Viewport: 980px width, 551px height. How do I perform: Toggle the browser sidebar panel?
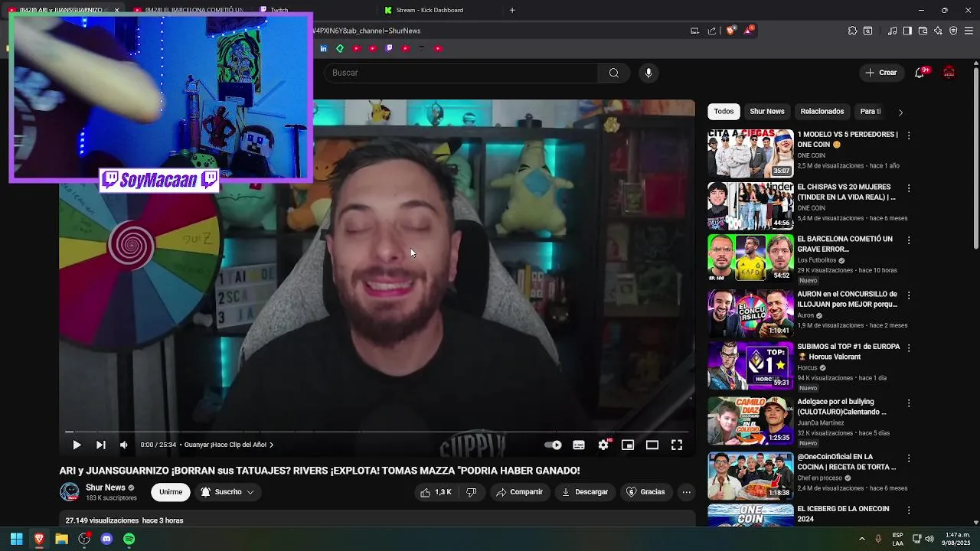(x=907, y=31)
